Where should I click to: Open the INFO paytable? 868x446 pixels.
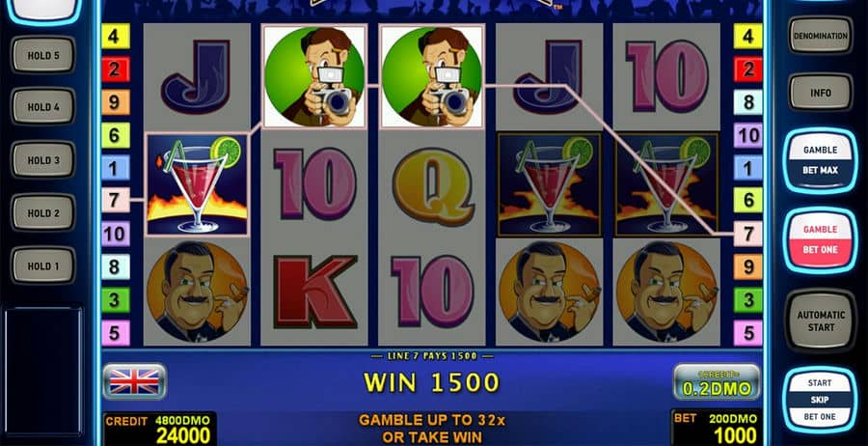[821, 93]
